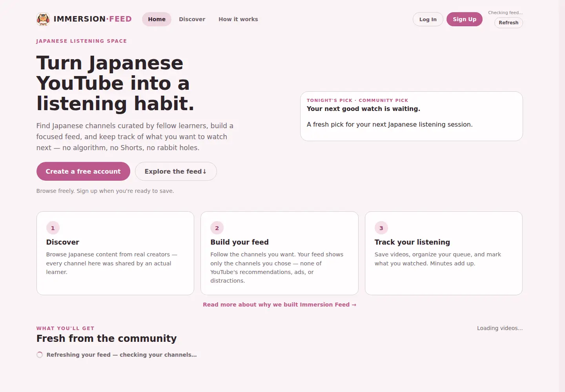The image size is (565, 392).
Task: Select the Track your listening heading
Action: (x=412, y=242)
